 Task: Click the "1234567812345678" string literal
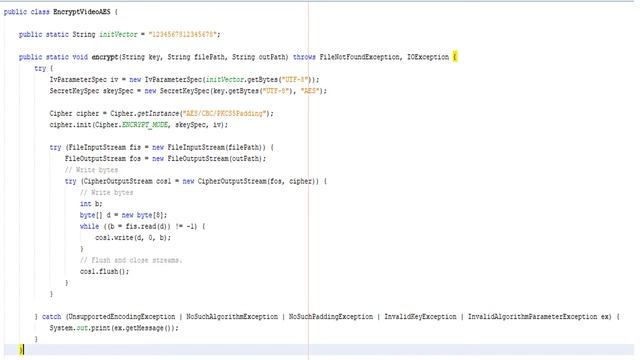coord(182,34)
